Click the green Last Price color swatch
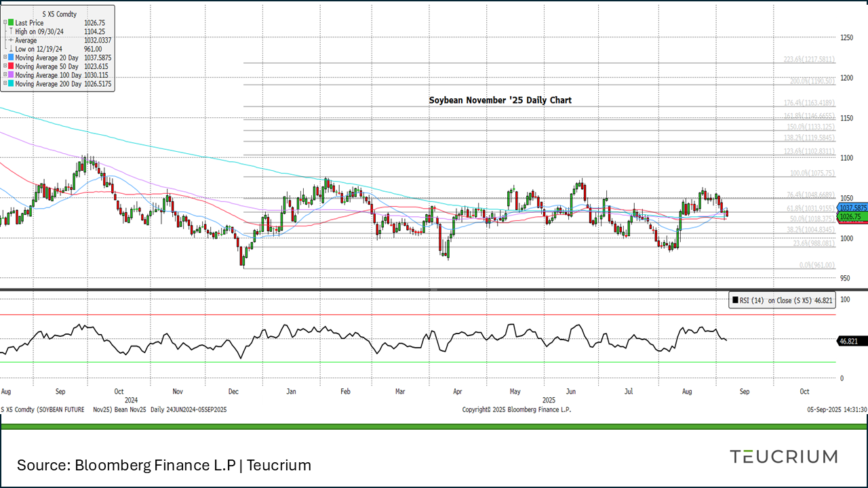 coord(11,23)
